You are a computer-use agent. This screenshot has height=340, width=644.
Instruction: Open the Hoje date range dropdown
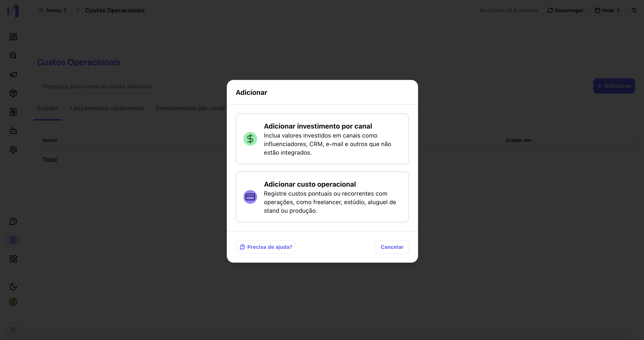[608, 10]
